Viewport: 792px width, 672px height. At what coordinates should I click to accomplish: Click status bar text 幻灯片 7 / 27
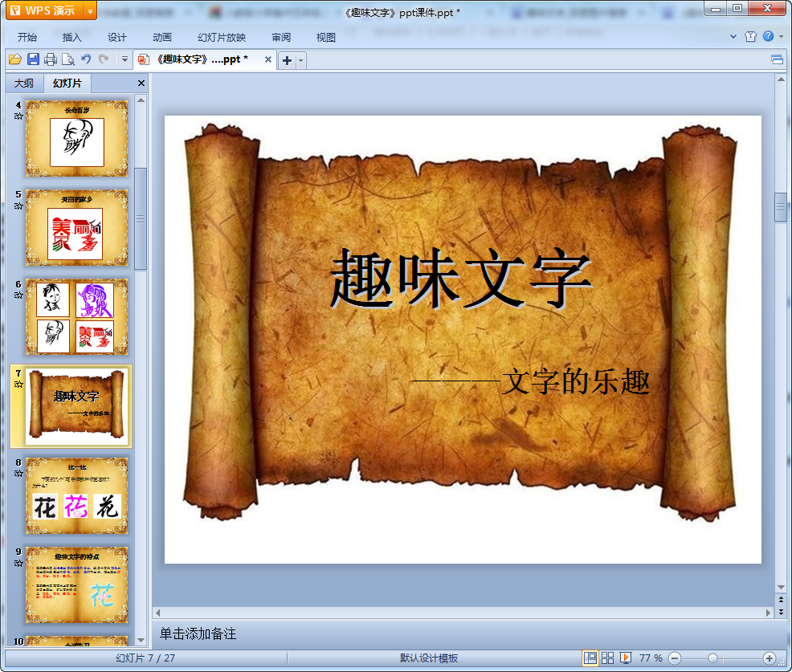(x=145, y=658)
